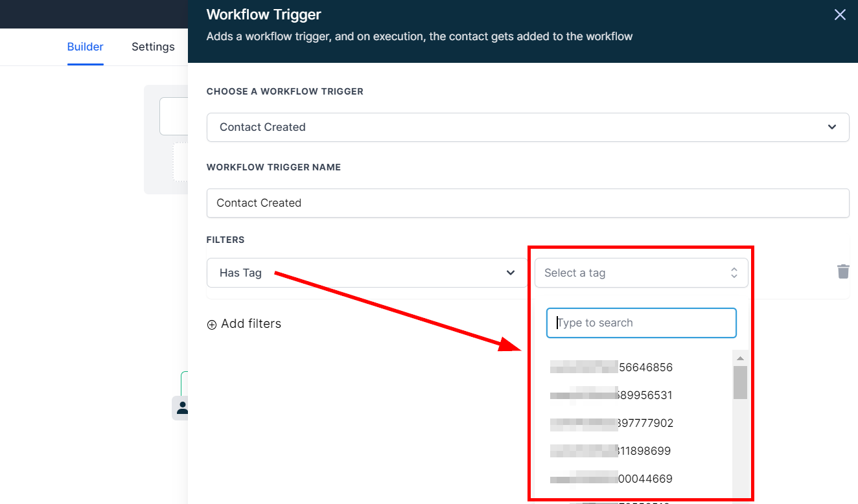858x504 pixels.
Task: Select the trigger box on the builder canvas
Action: (174, 117)
